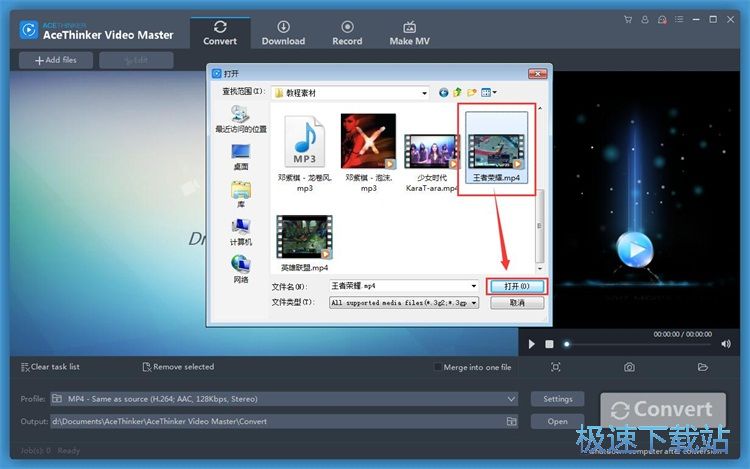
Task: Create new folder icon in dialog
Action: [x=472, y=93]
